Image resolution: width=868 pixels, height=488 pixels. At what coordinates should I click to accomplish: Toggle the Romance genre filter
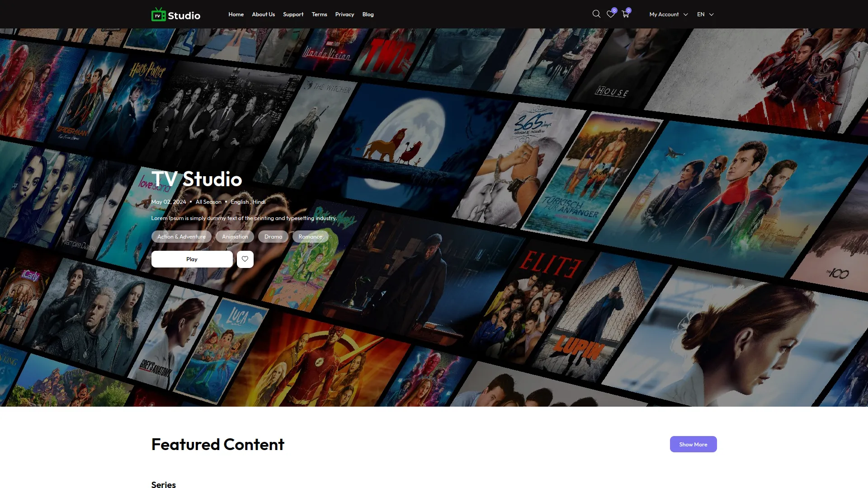tap(310, 236)
